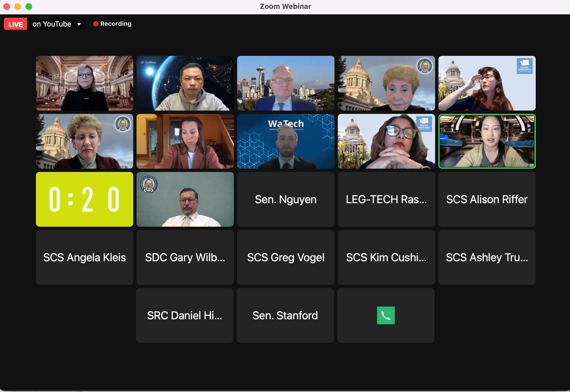This screenshot has height=392, width=570.
Task: Click the Space Needle background video tile
Action: pyautogui.click(x=286, y=83)
